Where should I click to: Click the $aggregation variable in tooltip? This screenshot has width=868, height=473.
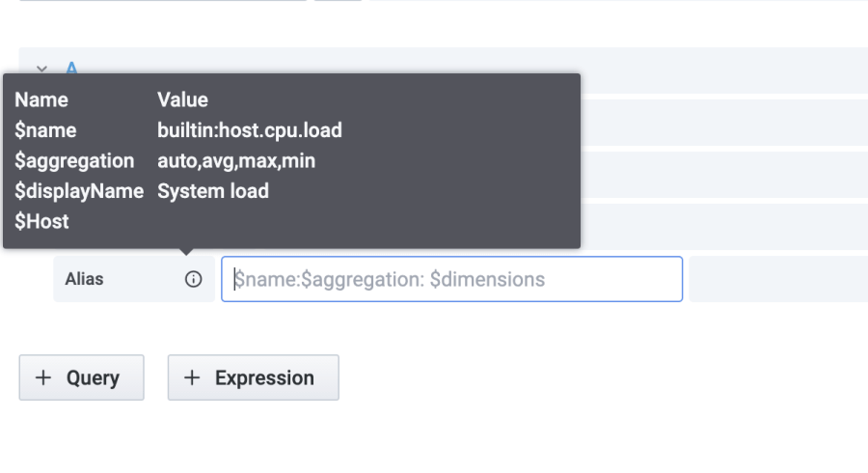(x=74, y=161)
